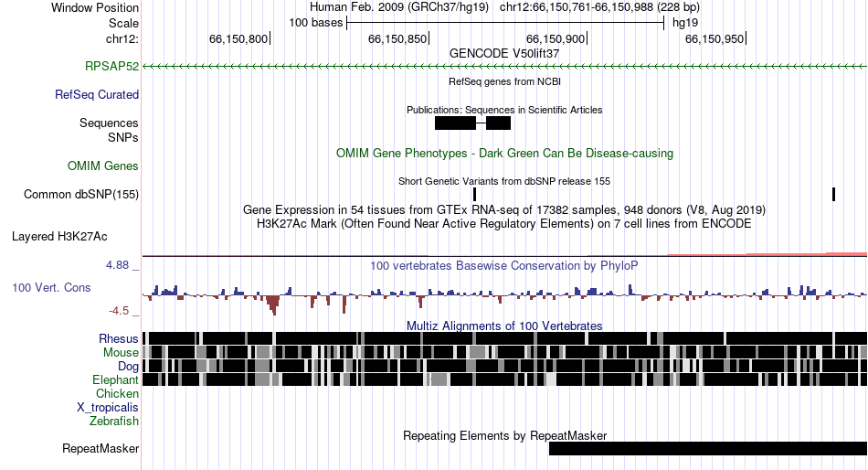
Task: Click the -4.5 PhyloP lower limit value
Action: tap(119, 311)
